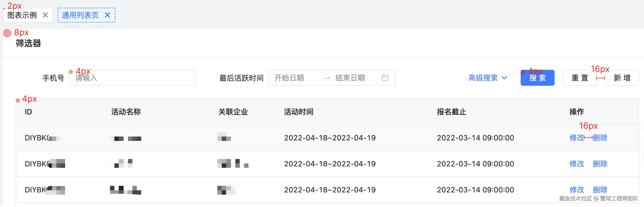Click the 报名截止 column header

pyautogui.click(x=451, y=112)
